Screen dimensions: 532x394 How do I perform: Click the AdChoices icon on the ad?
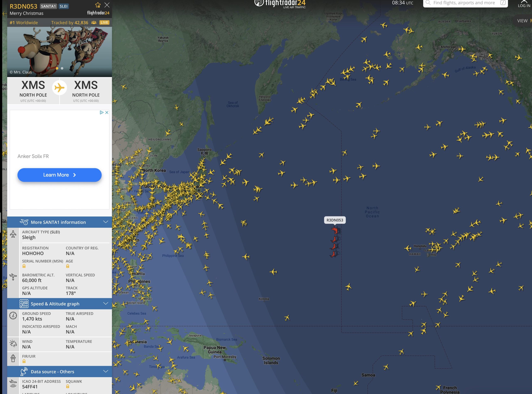tap(102, 112)
